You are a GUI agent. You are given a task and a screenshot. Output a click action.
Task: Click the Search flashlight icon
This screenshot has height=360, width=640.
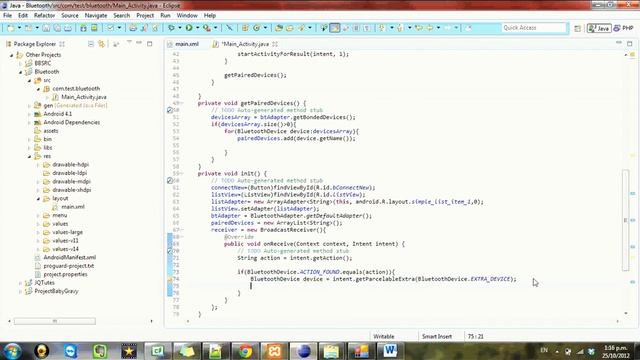coord(302,28)
